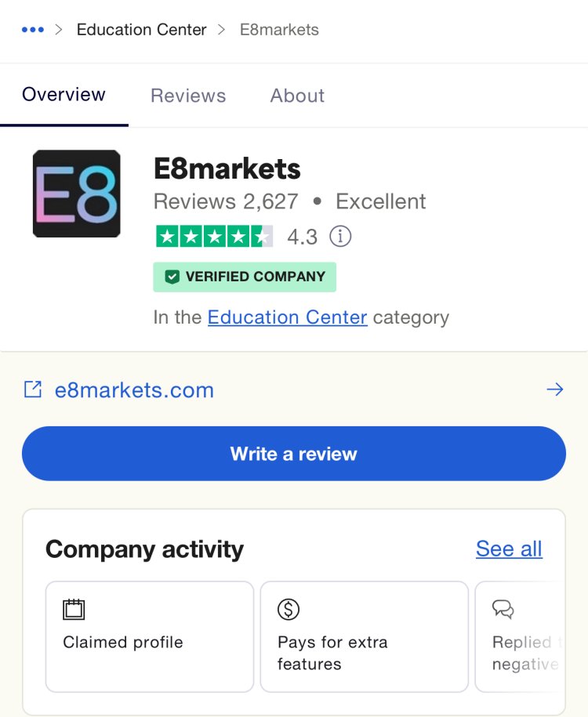The height and width of the screenshot is (717, 588).
Task: Click the dollar sign Pays for features icon
Action: (289, 609)
